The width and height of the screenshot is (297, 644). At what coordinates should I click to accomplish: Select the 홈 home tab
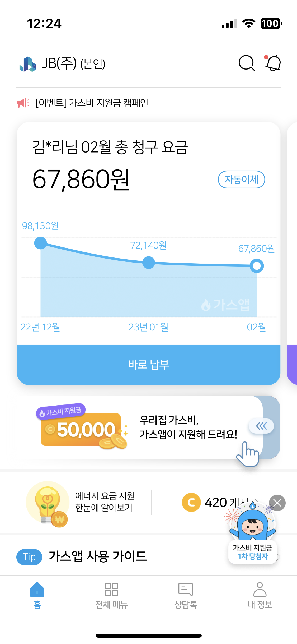coord(37,595)
